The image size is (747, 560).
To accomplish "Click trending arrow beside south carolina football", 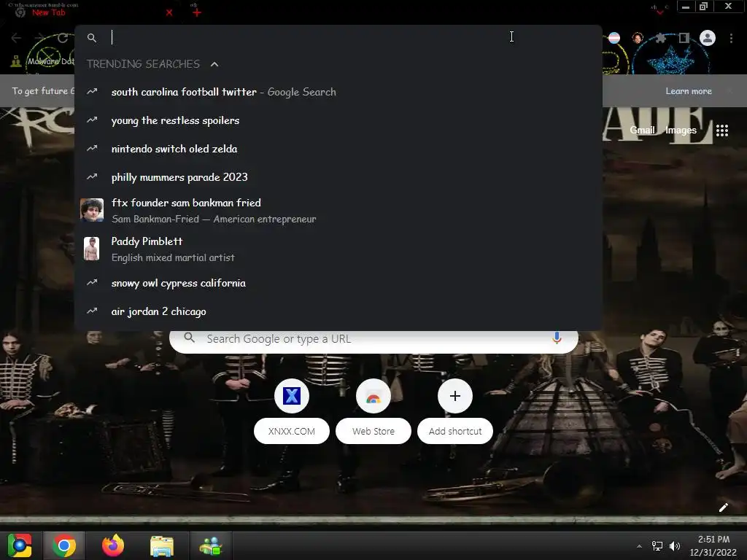I will point(92,91).
